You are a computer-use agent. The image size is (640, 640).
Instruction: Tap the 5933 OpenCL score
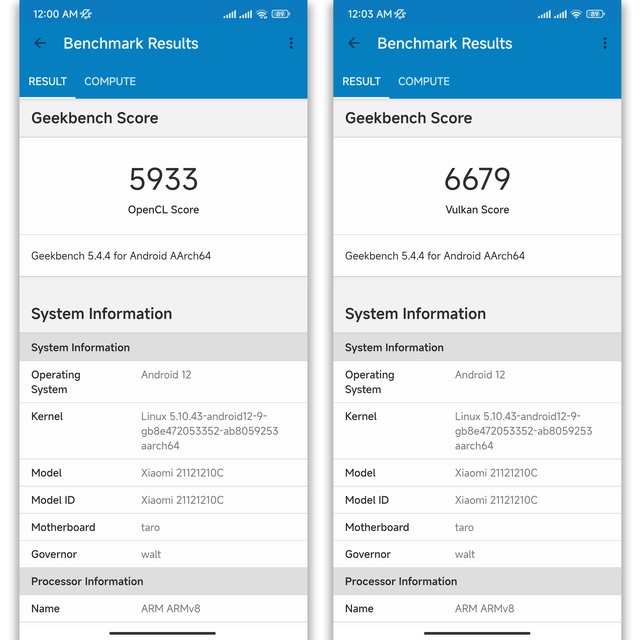[163, 179]
